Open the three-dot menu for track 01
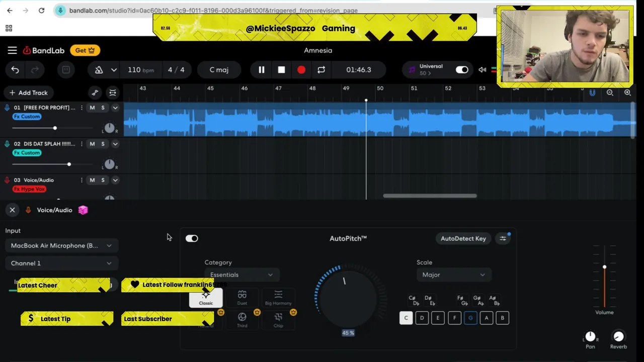Viewport: 644px width, 362px height. click(x=82, y=108)
